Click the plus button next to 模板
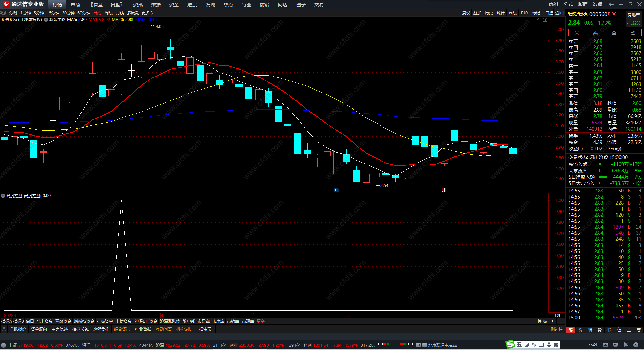 click(553, 321)
